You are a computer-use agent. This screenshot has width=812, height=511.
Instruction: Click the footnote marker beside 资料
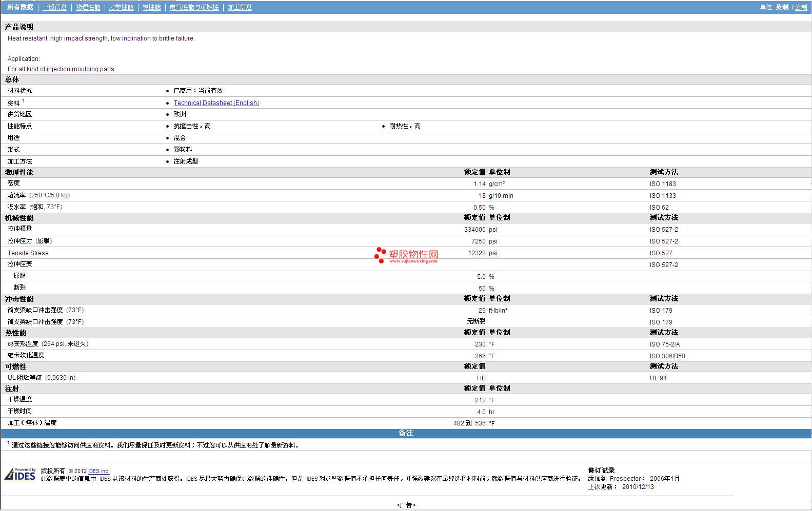(x=23, y=101)
